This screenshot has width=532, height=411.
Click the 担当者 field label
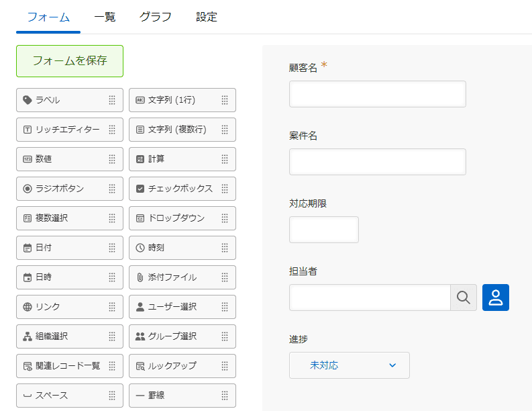[x=303, y=271]
